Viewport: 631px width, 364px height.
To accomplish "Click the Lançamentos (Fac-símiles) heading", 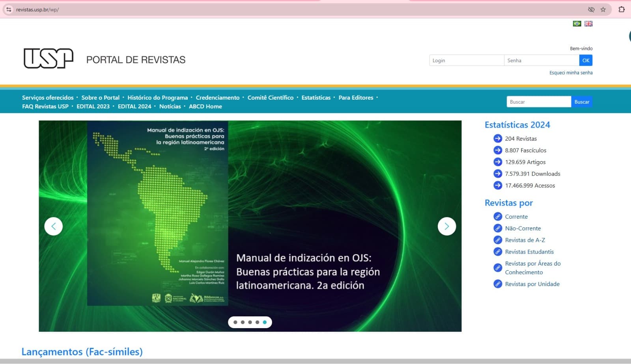I will click(82, 351).
